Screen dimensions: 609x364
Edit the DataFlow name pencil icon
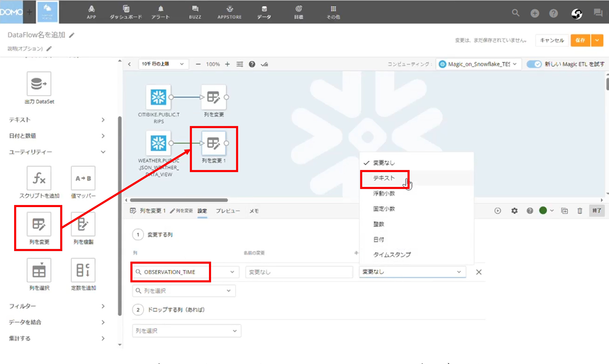click(x=71, y=35)
